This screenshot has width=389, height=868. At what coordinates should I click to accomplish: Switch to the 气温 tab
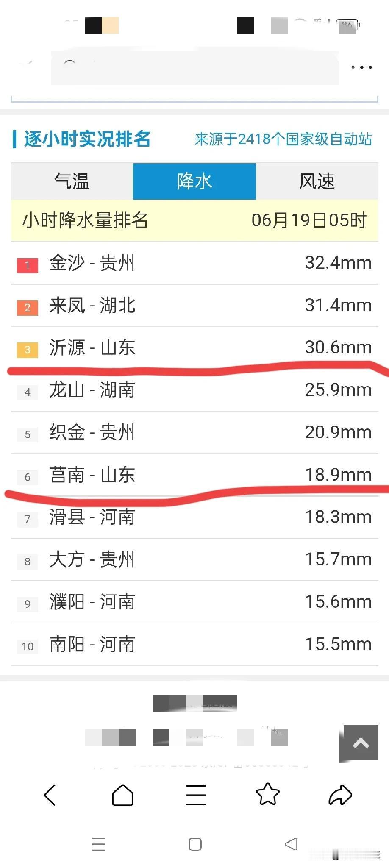(72, 181)
